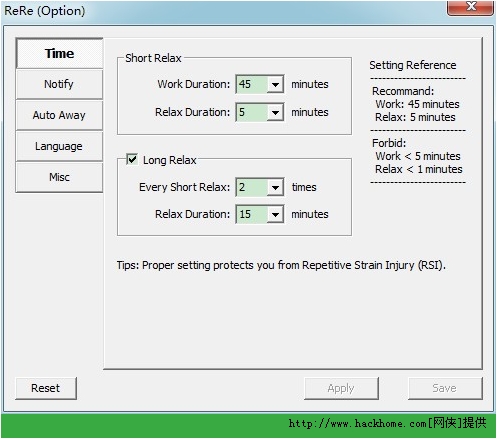Open the Every Short Relax times dropdown
Screen dimensions: 497x439
click(x=275, y=187)
